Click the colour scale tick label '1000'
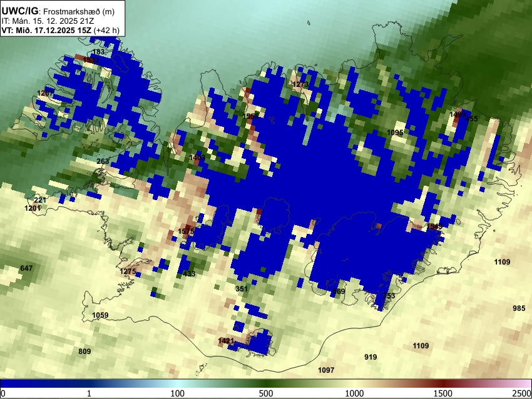Viewport: 532px width, 399px height. pos(354,393)
